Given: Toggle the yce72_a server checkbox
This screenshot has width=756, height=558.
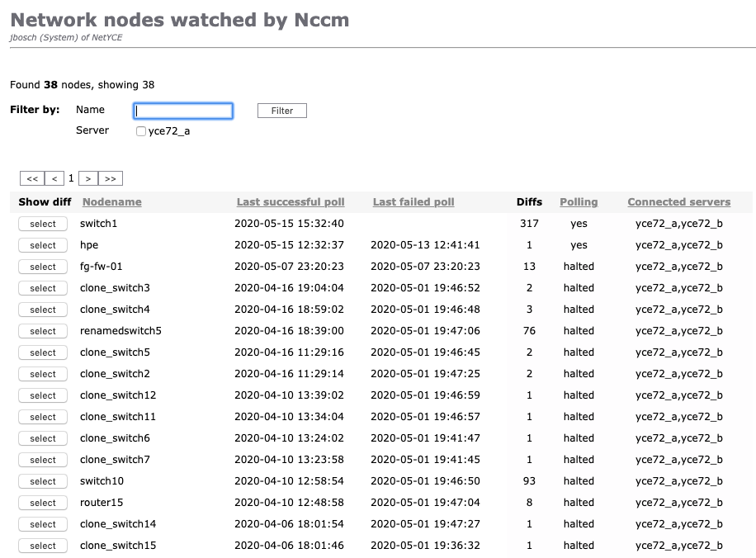Looking at the screenshot, I should 141,131.
